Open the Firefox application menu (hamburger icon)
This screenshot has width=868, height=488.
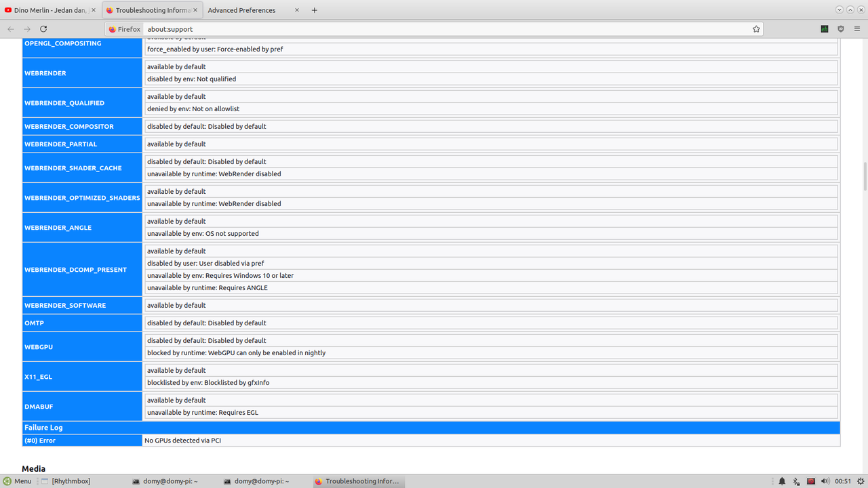(x=857, y=28)
